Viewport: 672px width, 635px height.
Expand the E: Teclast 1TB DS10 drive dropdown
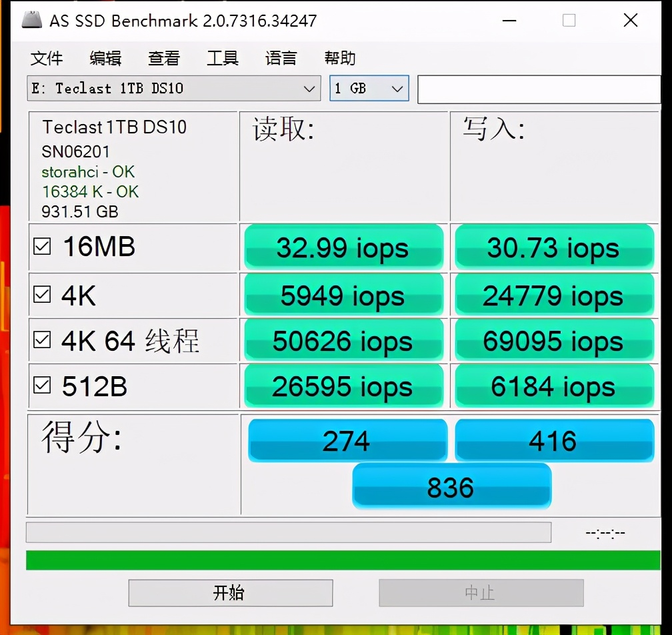(173, 88)
